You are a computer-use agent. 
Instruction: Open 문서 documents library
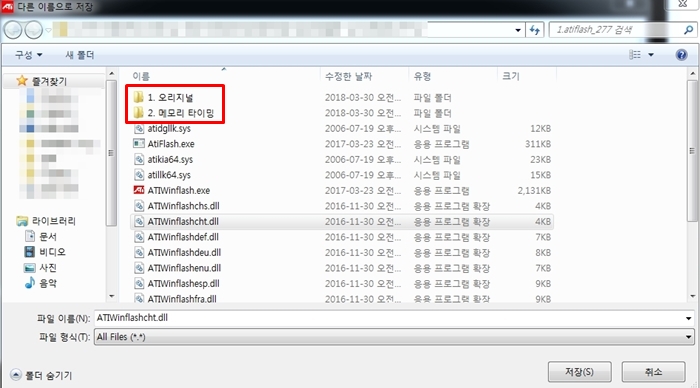[x=40, y=236]
